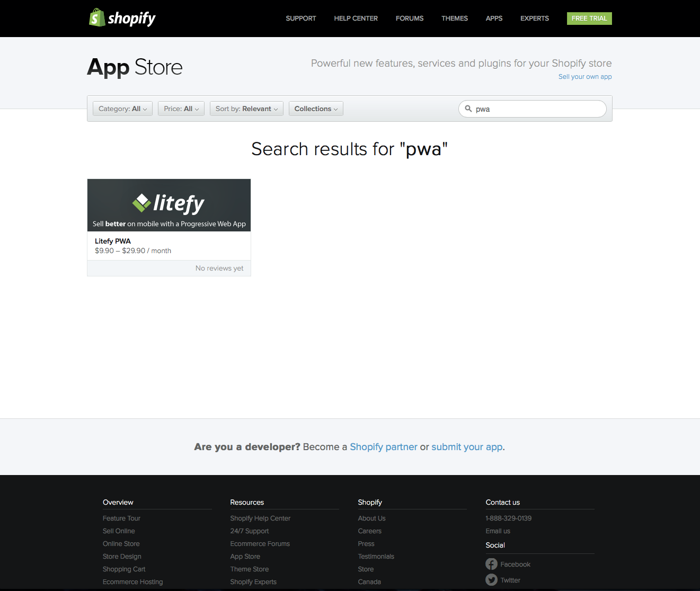This screenshot has width=700, height=591.
Task: Open Online Store footer link
Action: pyautogui.click(x=121, y=544)
